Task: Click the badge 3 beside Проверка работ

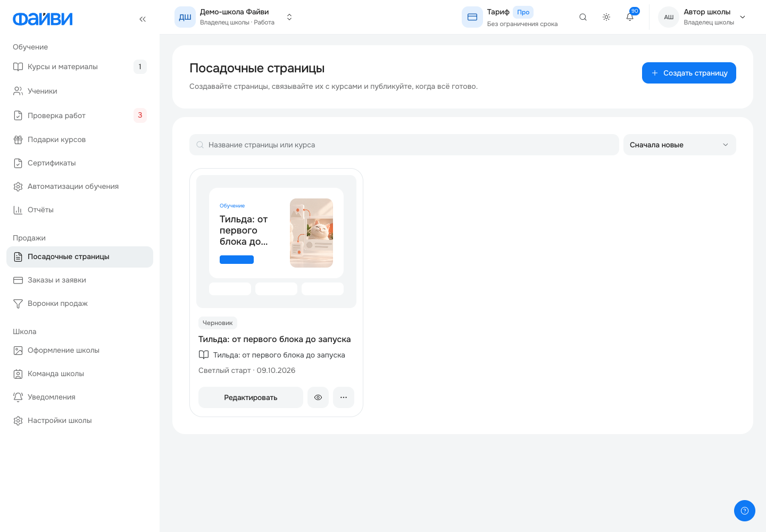Action: 140,115
